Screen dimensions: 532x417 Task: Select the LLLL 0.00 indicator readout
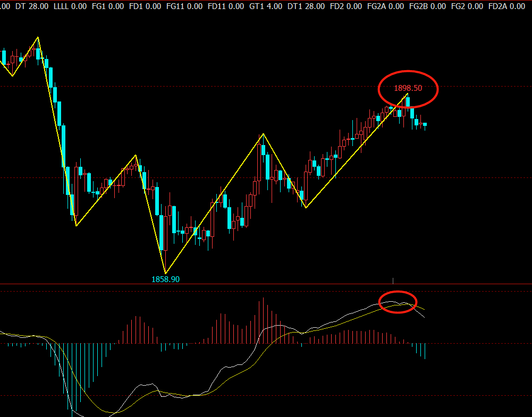(x=70, y=6)
